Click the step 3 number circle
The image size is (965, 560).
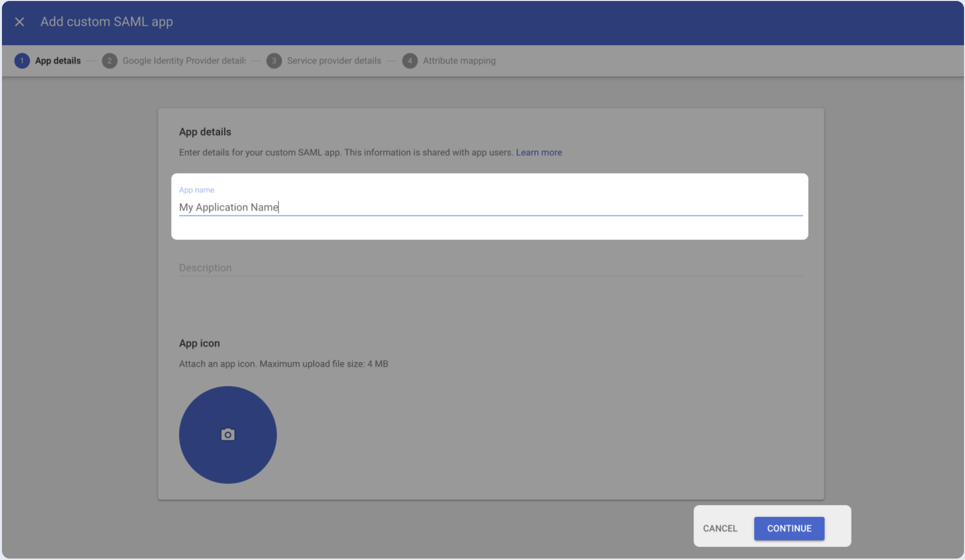pyautogui.click(x=274, y=61)
